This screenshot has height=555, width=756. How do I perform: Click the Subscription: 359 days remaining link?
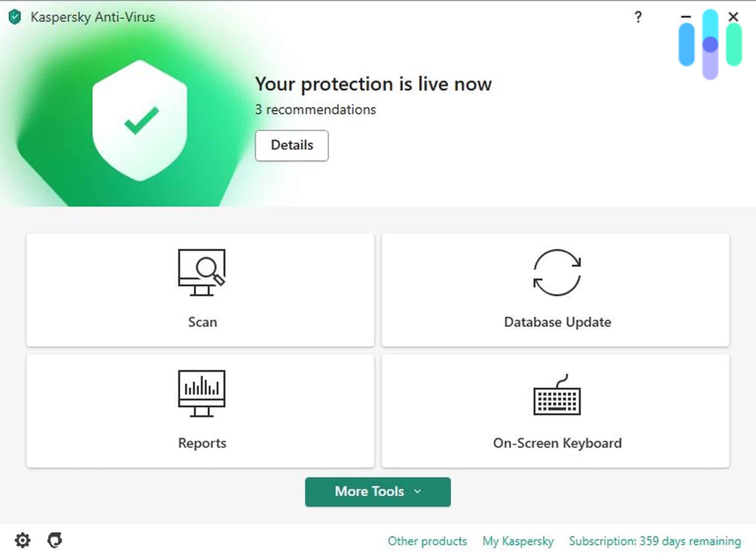click(655, 541)
